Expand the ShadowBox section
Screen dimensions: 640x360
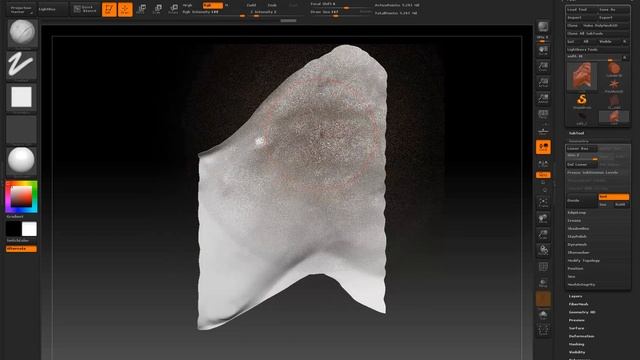[578, 229]
